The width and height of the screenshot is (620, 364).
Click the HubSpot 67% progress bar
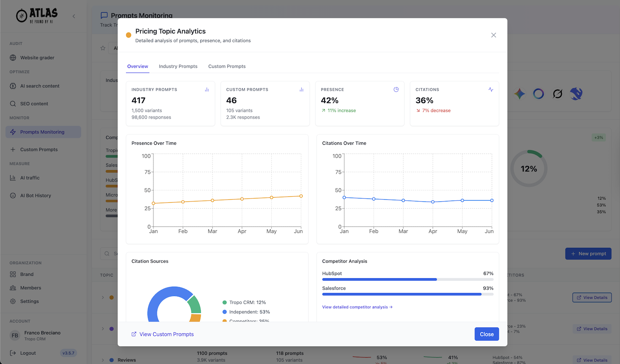point(408,280)
